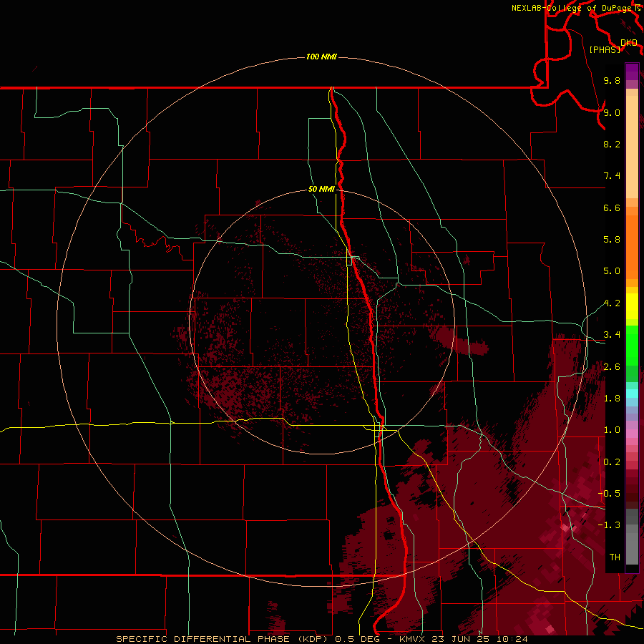Screen dimensions: 644x644
Task: Pick the orange color bar segment
Action: pyautogui.click(x=632, y=246)
